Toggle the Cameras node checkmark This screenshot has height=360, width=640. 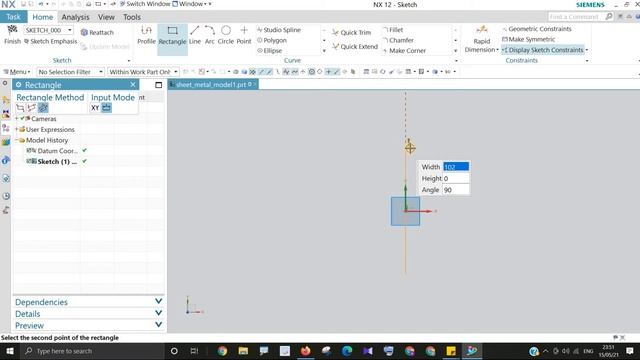pyautogui.click(x=22, y=118)
